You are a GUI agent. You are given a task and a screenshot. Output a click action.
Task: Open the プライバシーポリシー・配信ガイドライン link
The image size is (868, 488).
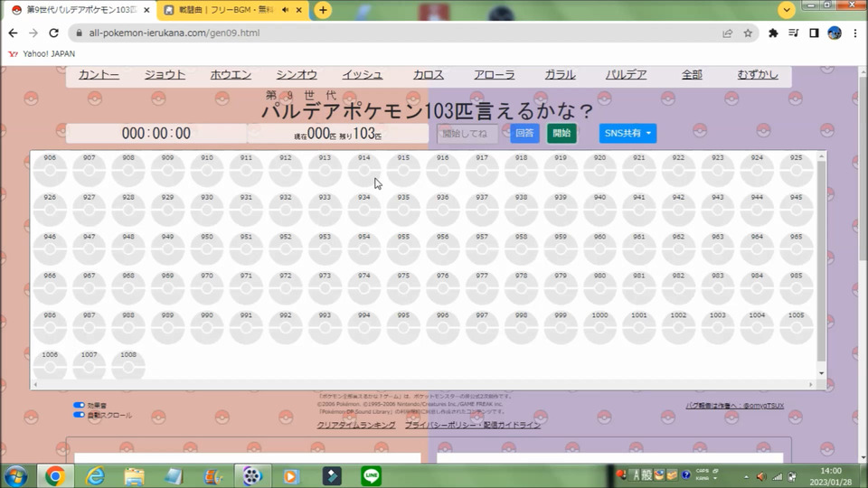pyautogui.click(x=473, y=425)
